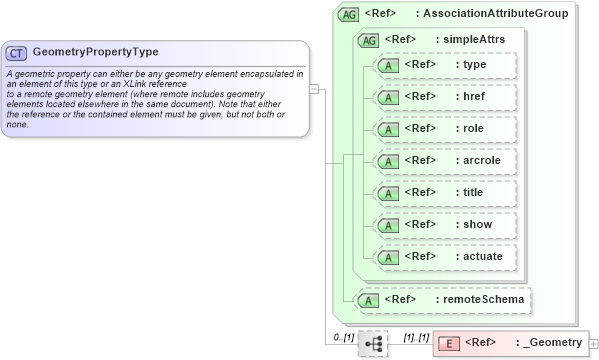Click the A icon of actuate attribute
The width and height of the screenshot is (599, 360).
click(388, 258)
